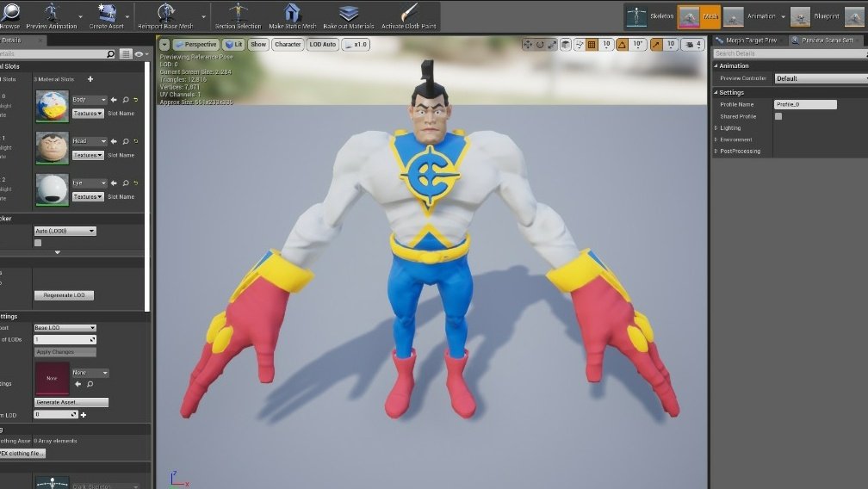
Task: Open the LOD Auto menu
Action: (x=323, y=44)
